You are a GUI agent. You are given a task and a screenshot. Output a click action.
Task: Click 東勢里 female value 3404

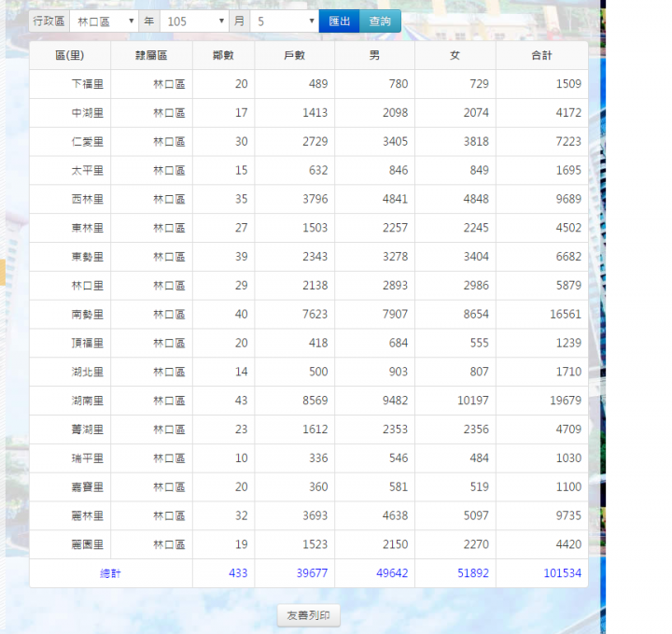[x=476, y=257]
